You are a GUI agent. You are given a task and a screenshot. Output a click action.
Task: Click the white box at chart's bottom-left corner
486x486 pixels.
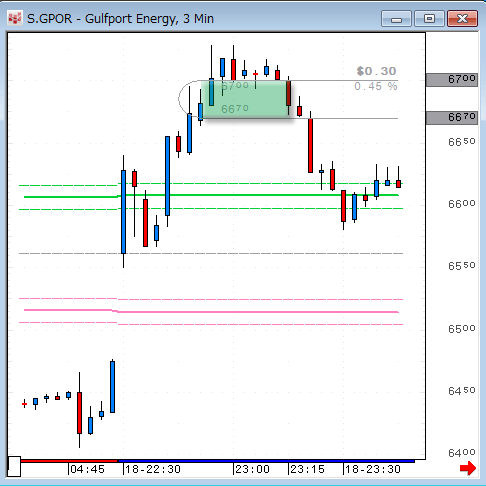[14, 466]
